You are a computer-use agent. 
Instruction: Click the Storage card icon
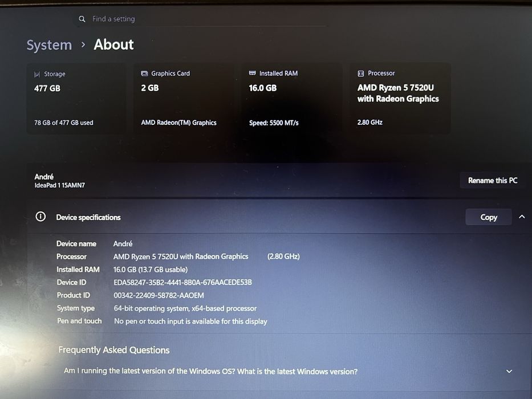coord(37,74)
